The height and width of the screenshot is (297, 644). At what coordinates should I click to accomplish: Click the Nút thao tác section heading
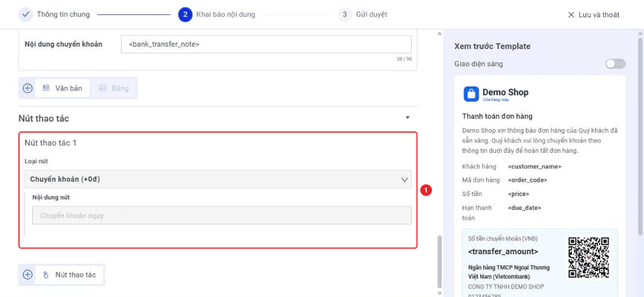click(x=44, y=118)
